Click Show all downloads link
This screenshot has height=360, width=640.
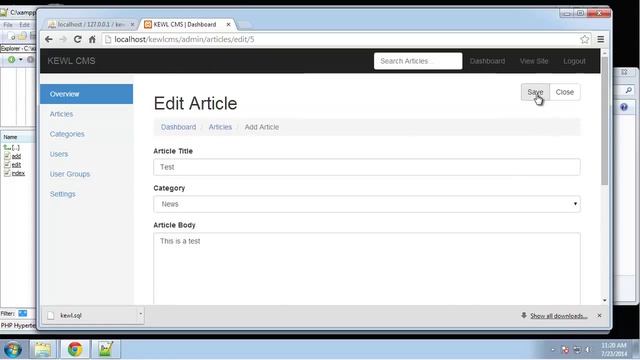tap(558, 316)
